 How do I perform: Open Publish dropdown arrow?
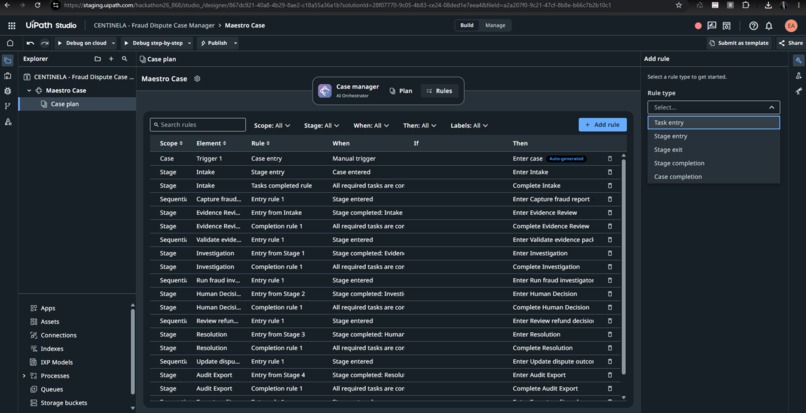coord(235,43)
